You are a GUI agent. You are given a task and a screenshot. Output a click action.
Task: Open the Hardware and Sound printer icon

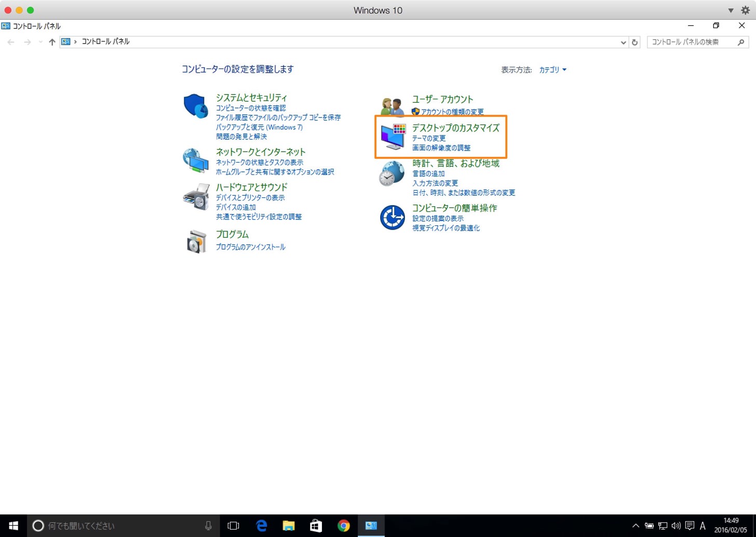(196, 196)
